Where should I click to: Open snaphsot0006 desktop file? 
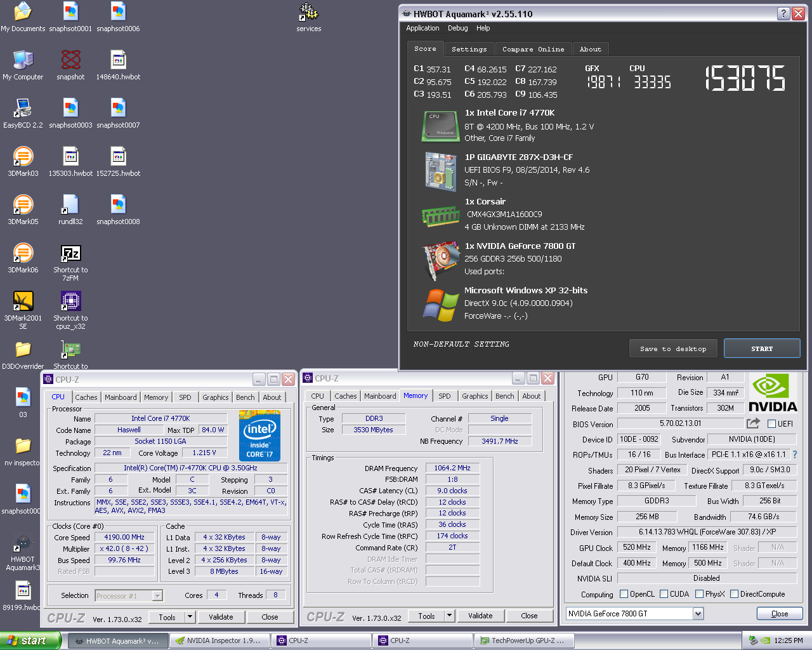pyautogui.click(x=118, y=17)
